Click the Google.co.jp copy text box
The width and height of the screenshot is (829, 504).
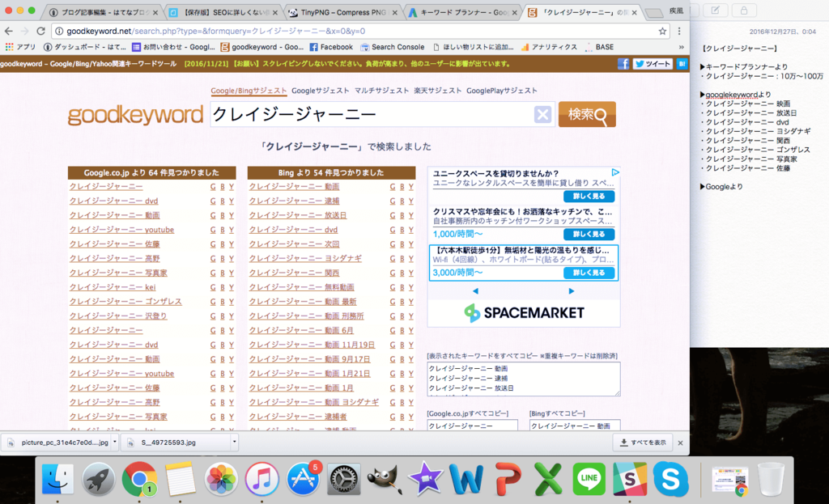472,426
